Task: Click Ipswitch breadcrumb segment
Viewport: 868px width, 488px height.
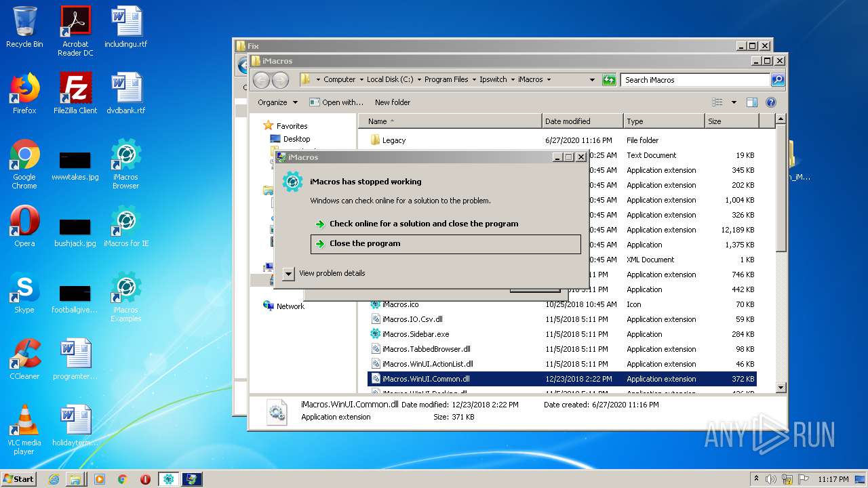Action: 493,79
